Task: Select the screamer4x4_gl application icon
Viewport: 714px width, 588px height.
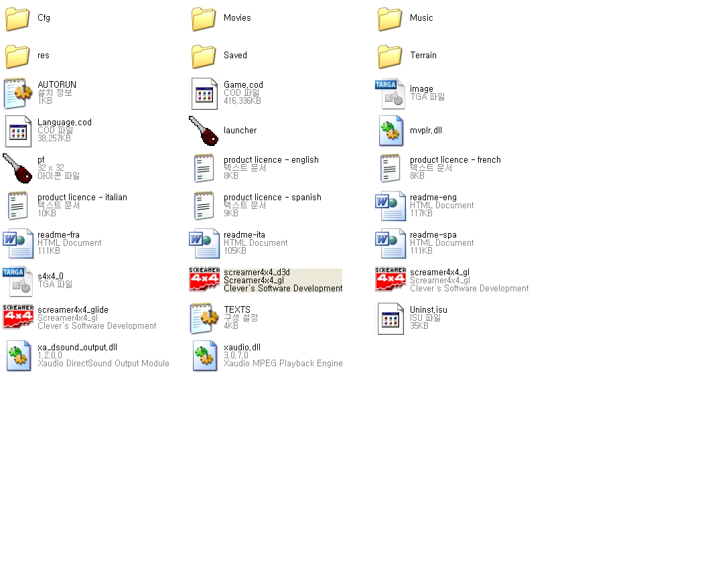Action: [x=390, y=281]
